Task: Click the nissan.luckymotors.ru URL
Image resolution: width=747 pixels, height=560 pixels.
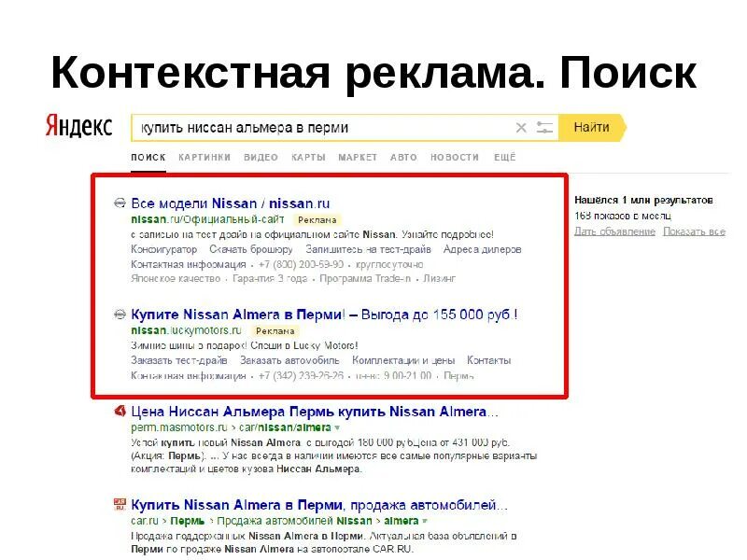Action: tap(186, 330)
